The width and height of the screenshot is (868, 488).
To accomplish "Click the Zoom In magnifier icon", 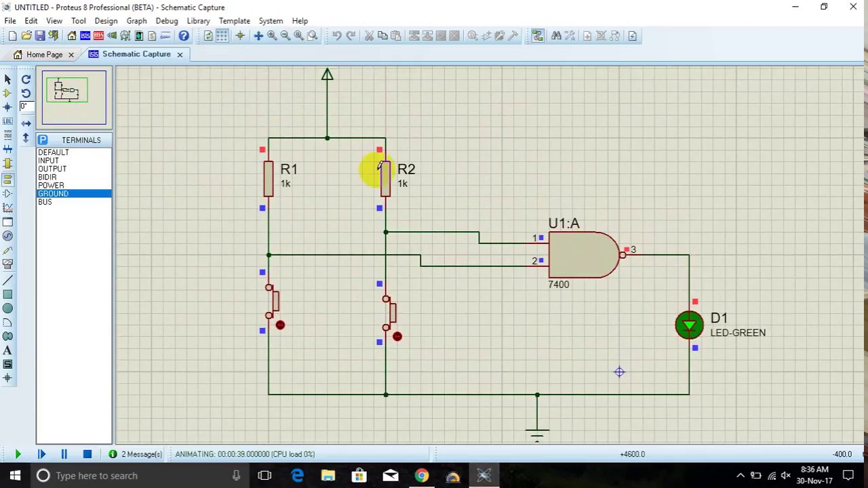I will (x=272, y=36).
